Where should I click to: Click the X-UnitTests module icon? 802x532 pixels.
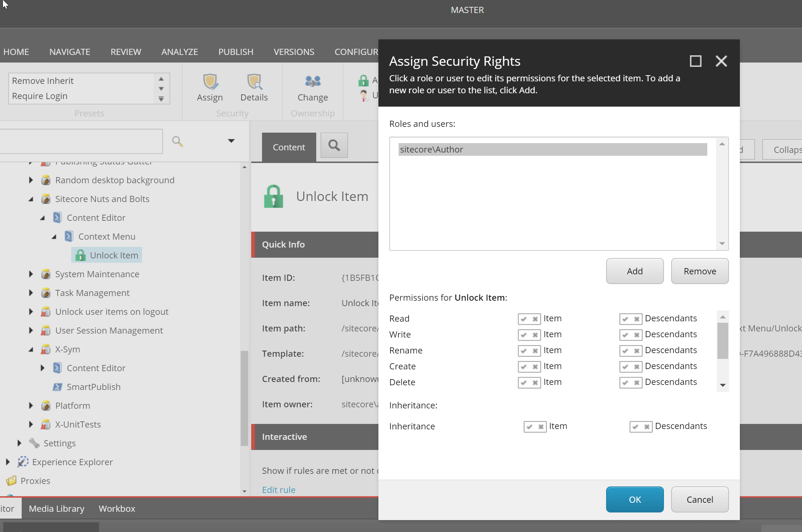(x=46, y=424)
